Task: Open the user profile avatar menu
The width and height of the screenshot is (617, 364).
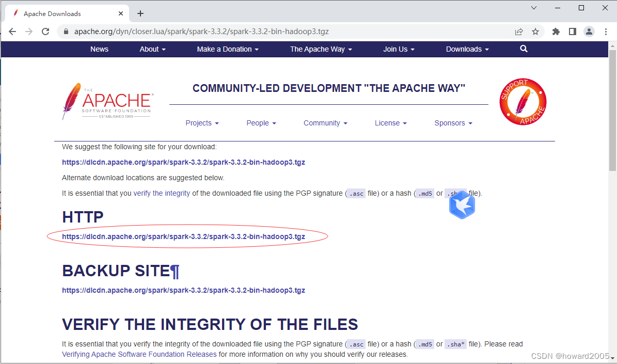Action: pyautogui.click(x=589, y=31)
